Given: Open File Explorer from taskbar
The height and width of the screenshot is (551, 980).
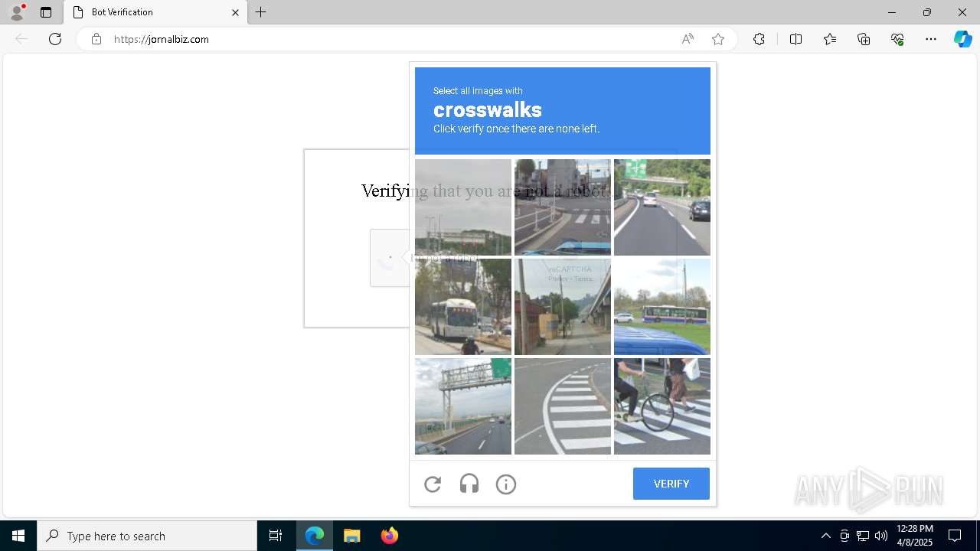Looking at the screenshot, I should [x=352, y=536].
